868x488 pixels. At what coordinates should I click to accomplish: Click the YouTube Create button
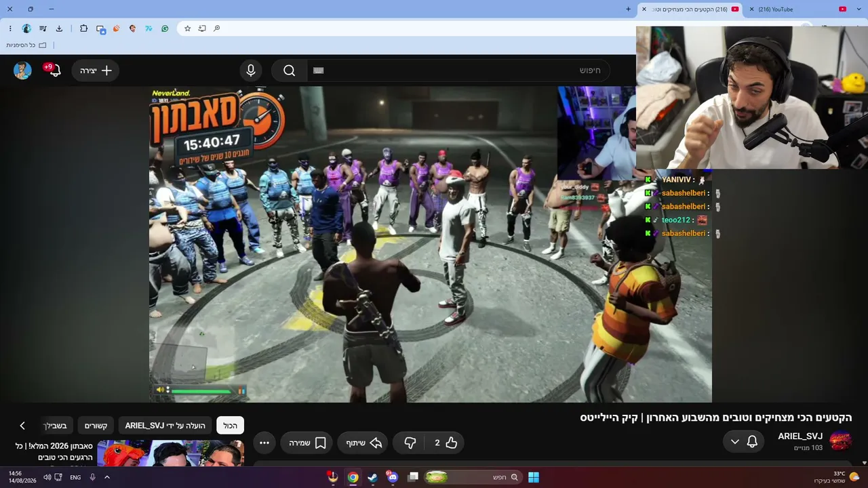click(96, 70)
